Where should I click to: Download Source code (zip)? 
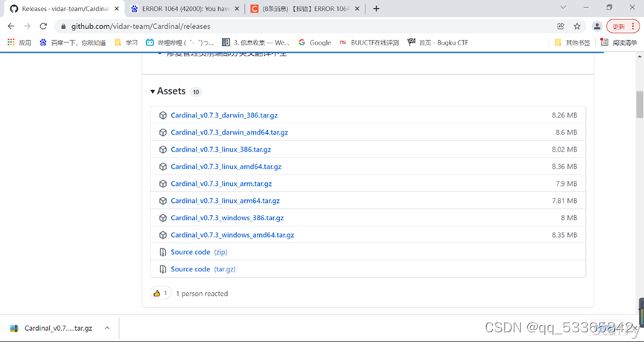coord(200,252)
